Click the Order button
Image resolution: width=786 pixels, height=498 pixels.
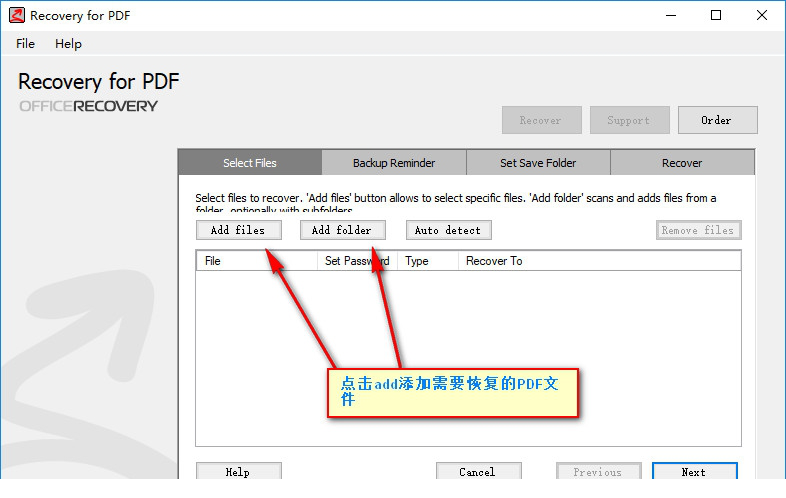pyautogui.click(x=717, y=120)
